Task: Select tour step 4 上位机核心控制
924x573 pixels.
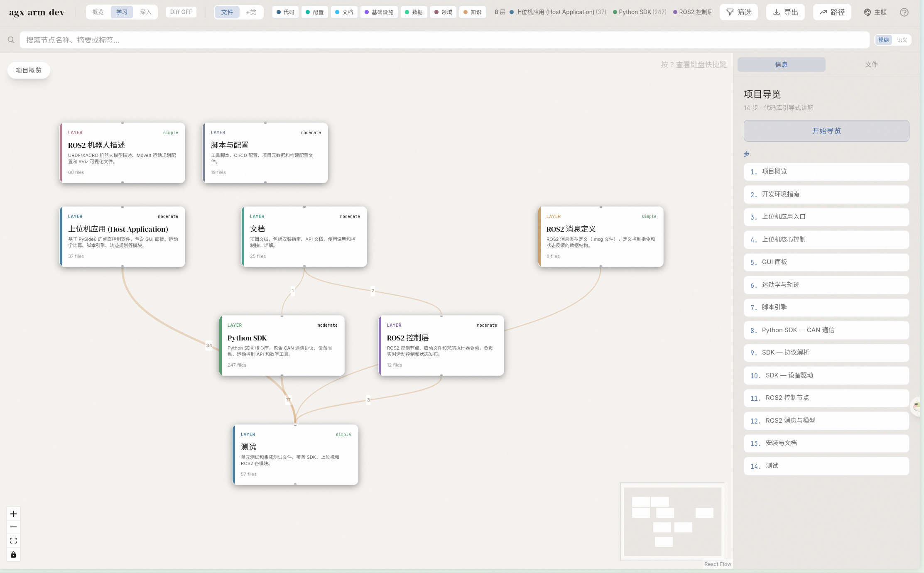Action: [826, 240]
